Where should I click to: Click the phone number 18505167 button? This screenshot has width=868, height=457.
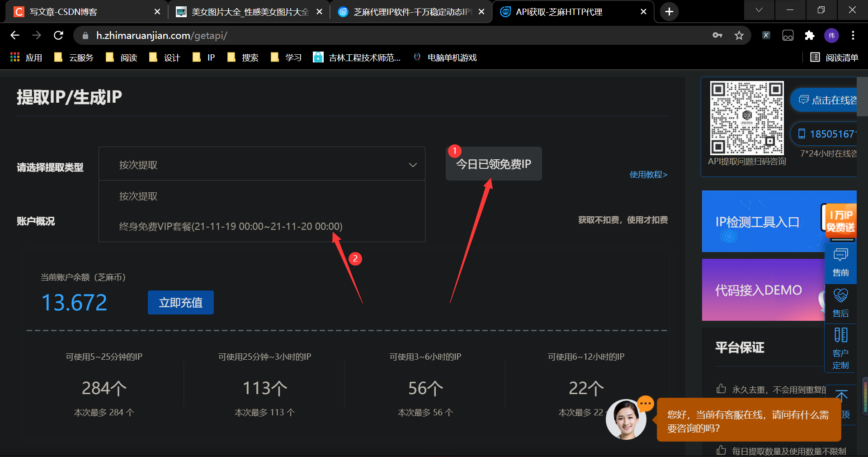pyautogui.click(x=824, y=134)
